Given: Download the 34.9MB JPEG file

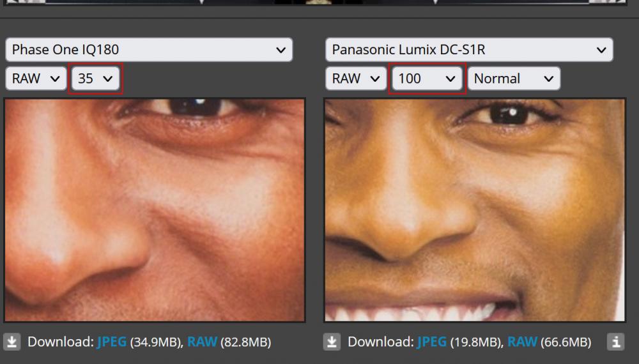Looking at the screenshot, I should point(112,342).
